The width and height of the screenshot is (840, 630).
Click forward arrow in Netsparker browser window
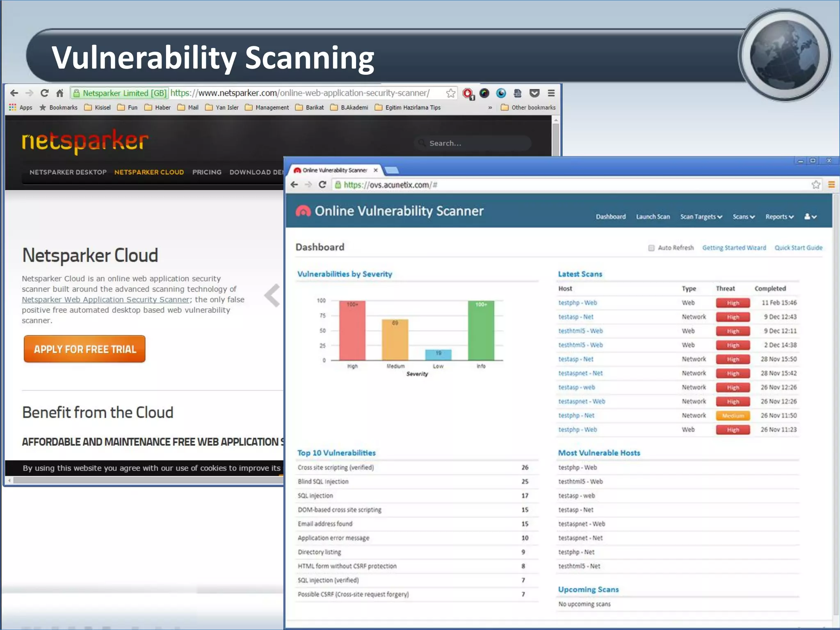click(x=29, y=93)
